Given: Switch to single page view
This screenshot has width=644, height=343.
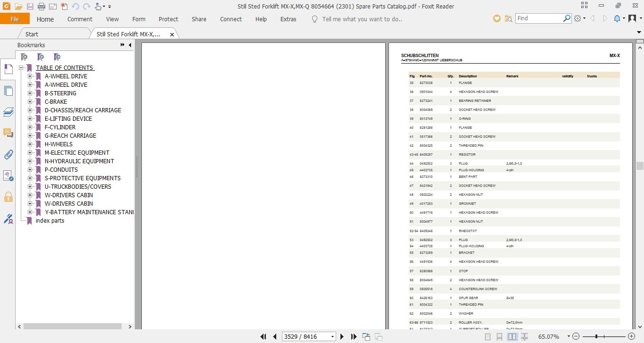Looking at the screenshot, I should [487, 337].
